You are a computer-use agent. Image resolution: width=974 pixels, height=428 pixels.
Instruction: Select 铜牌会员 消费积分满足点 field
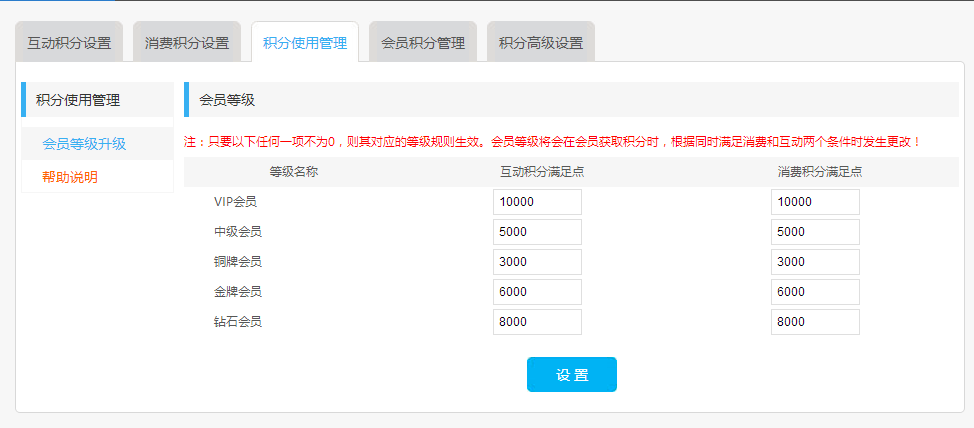[815, 262]
